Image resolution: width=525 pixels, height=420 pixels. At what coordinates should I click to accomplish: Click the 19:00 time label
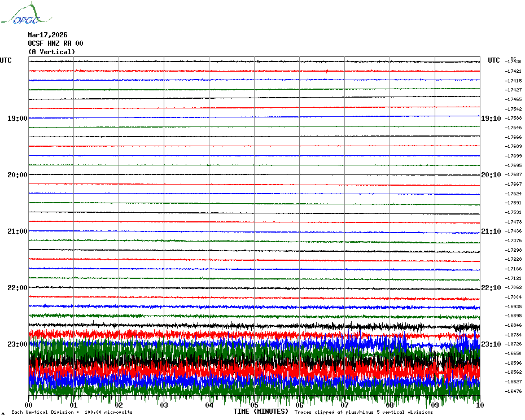click(17, 118)
